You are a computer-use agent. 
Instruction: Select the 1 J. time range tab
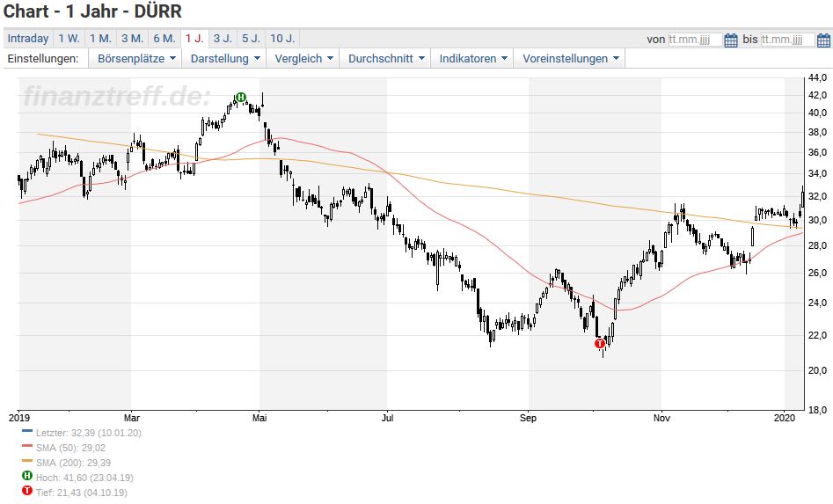(x=194, y=38)
